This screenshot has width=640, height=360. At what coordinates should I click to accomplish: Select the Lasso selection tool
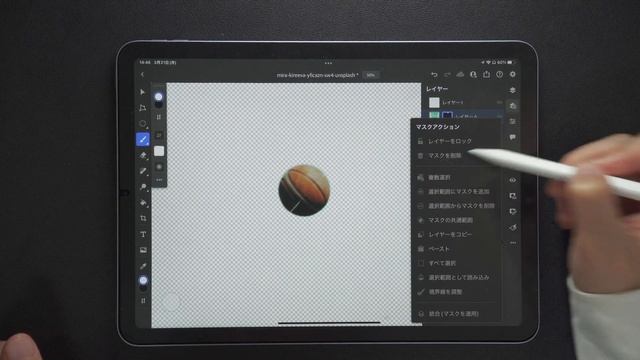142,123
